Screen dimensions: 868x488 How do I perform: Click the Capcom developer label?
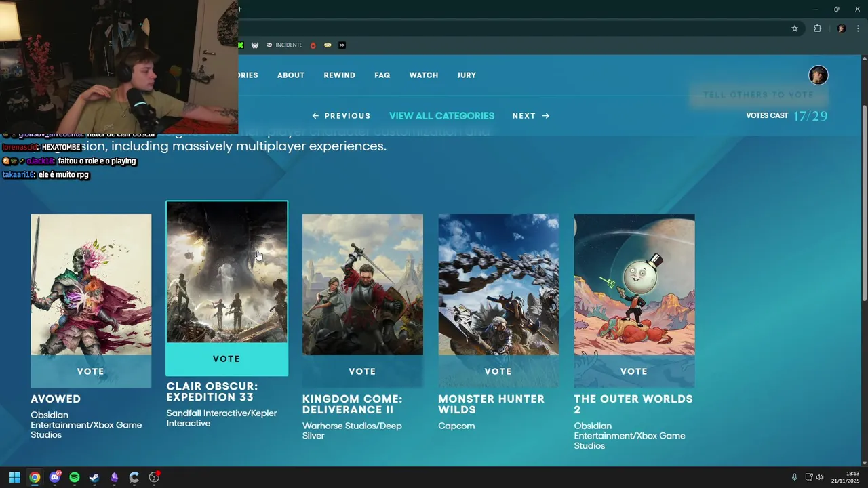[456, 426]
